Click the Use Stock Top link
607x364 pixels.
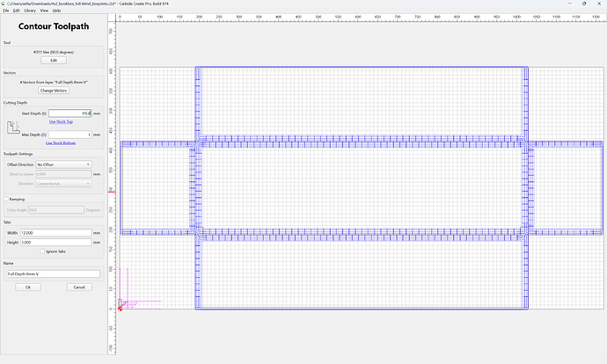click(61, 122)
